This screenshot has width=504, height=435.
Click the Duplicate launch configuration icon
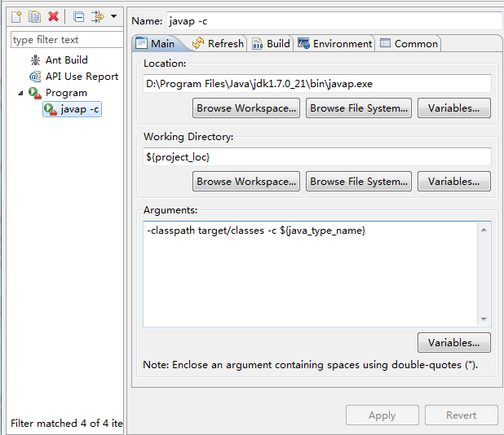tap(34, 16)
